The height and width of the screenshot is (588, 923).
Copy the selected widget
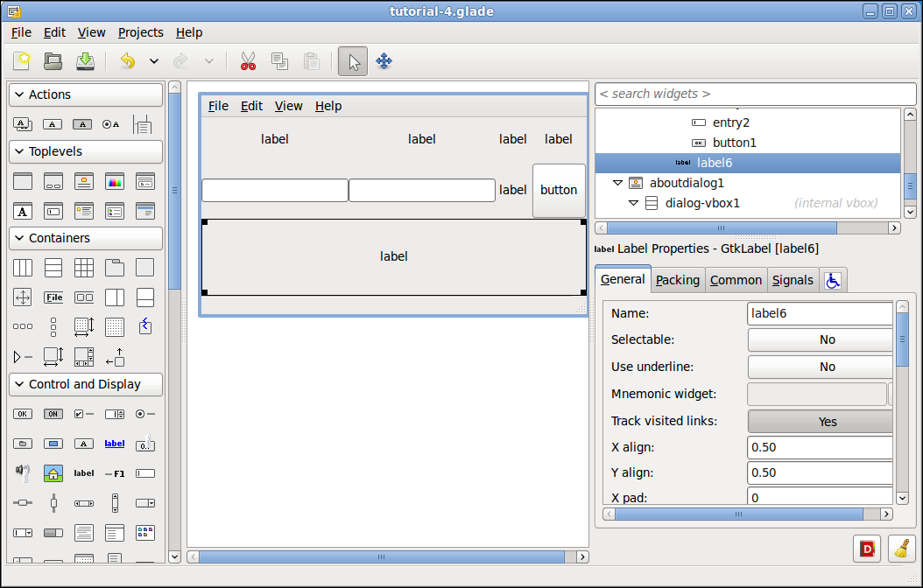pyautogui.click(x=279, y=60)
